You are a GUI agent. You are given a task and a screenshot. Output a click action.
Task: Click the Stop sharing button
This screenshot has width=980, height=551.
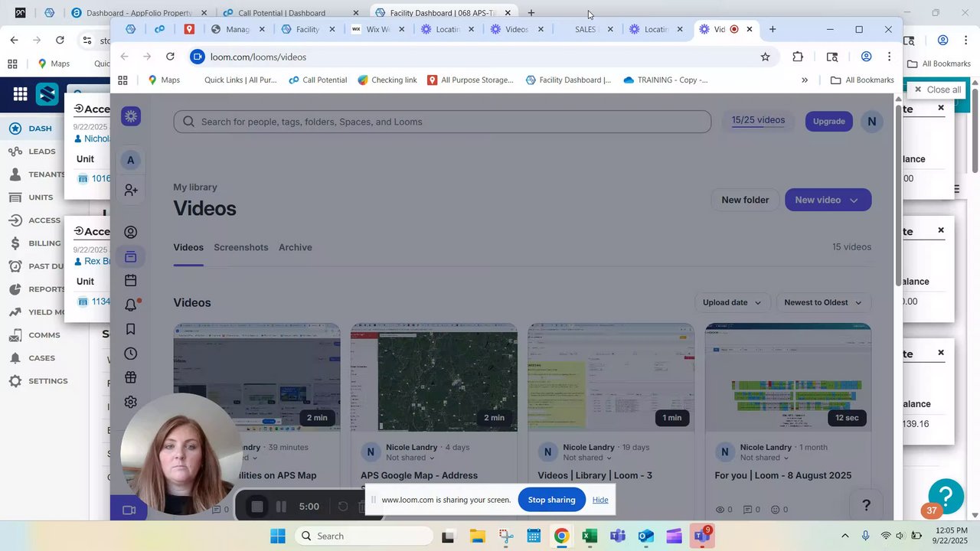pos(551,500)
